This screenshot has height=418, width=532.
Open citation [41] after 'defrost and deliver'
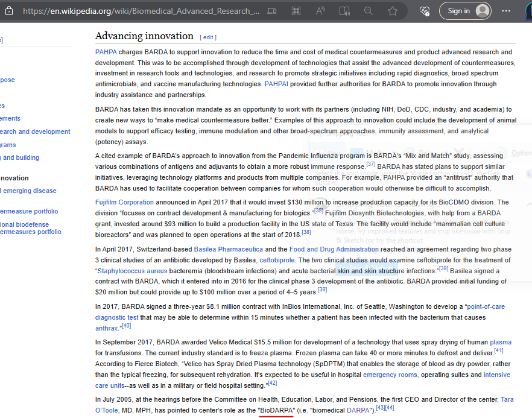[498, 350]
